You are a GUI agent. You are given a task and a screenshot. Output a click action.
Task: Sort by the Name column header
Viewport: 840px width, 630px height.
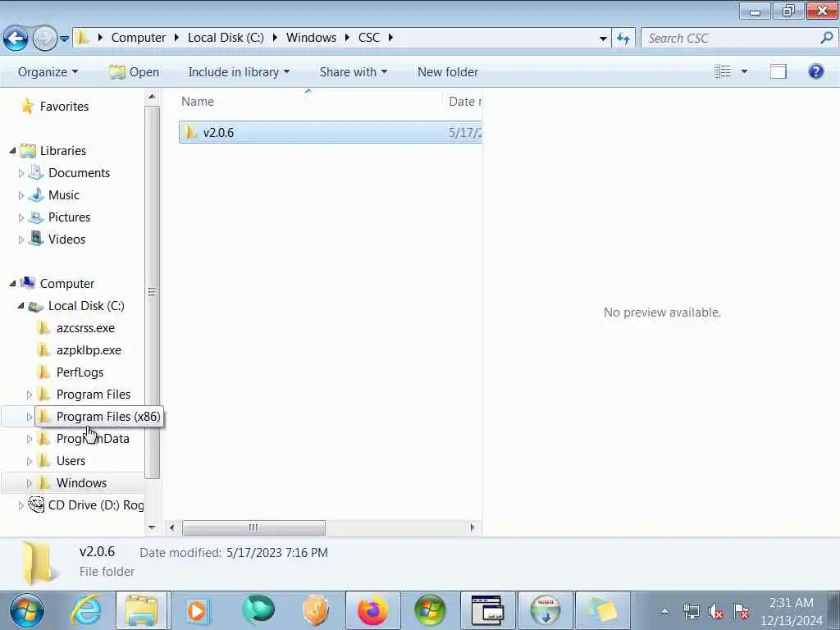click(197, 101)
